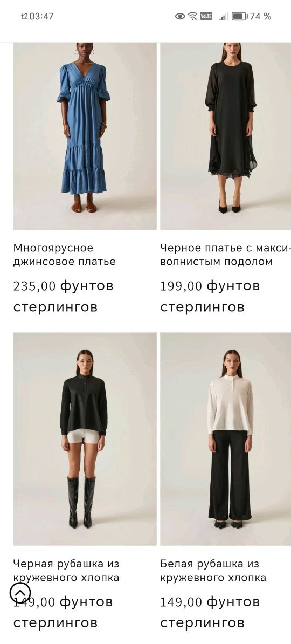The width and height of the screenshot is (291, 644).
Task: Tap the 74 % battery percentage text
Action: coord(261,16)
